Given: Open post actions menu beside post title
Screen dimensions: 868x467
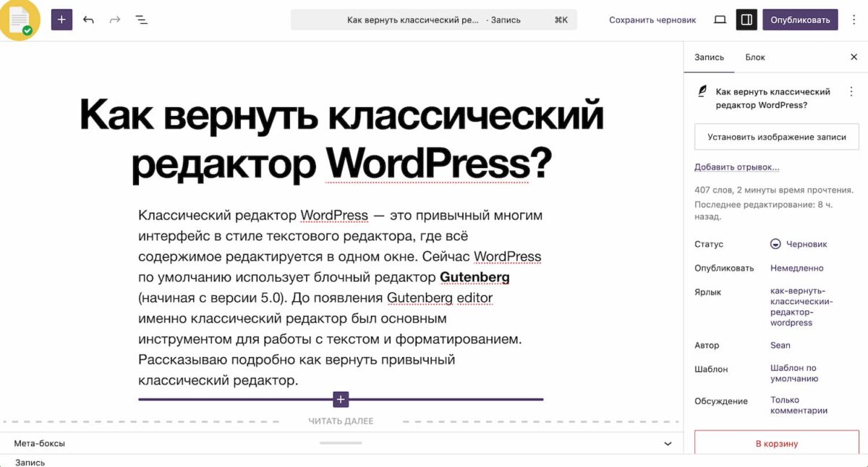Looking at the screenshot, I should pos(851,92).
